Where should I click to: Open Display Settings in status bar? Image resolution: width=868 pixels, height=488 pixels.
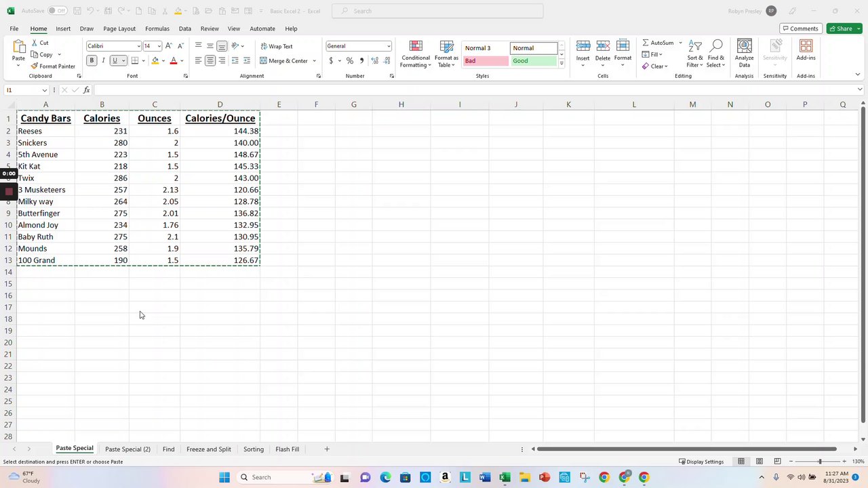pyautogui.click(x=701, y=462)
